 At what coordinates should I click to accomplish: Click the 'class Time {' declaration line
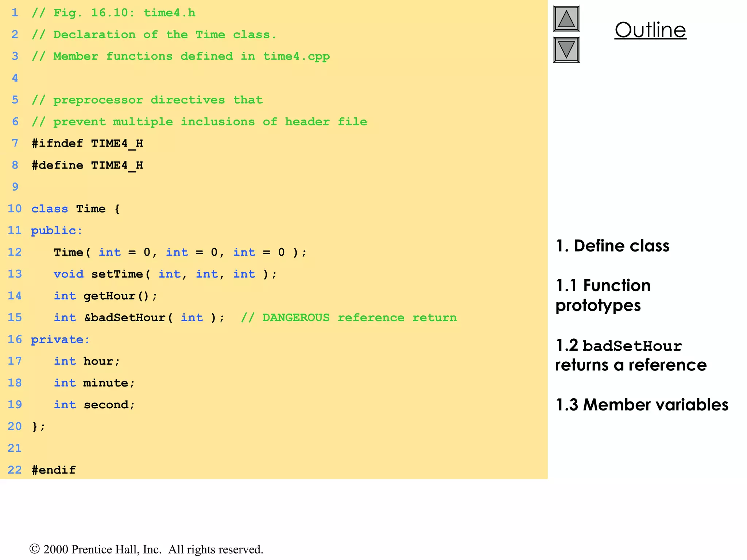pyautogui.click(x=76, y=209)
